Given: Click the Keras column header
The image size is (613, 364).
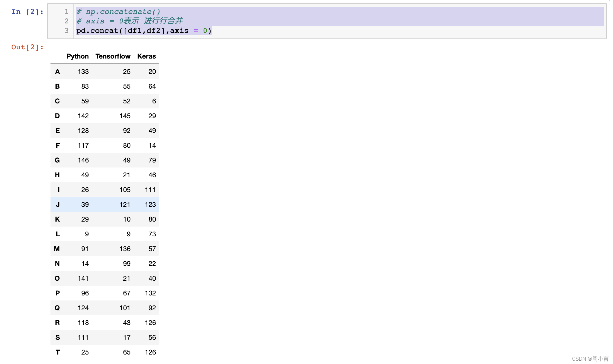Looking at the screenshot, I should [x=146, y=56].
